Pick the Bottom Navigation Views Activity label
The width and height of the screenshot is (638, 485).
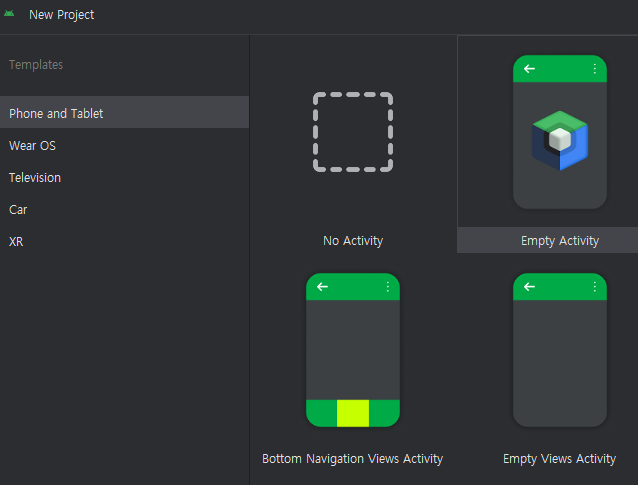click(352, 459)
